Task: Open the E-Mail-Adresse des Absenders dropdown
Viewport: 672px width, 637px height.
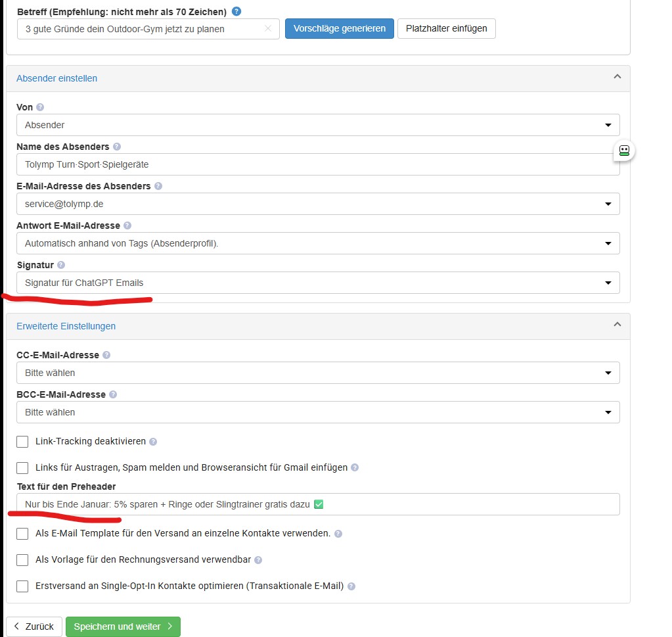Action: (x=318, y=204)
